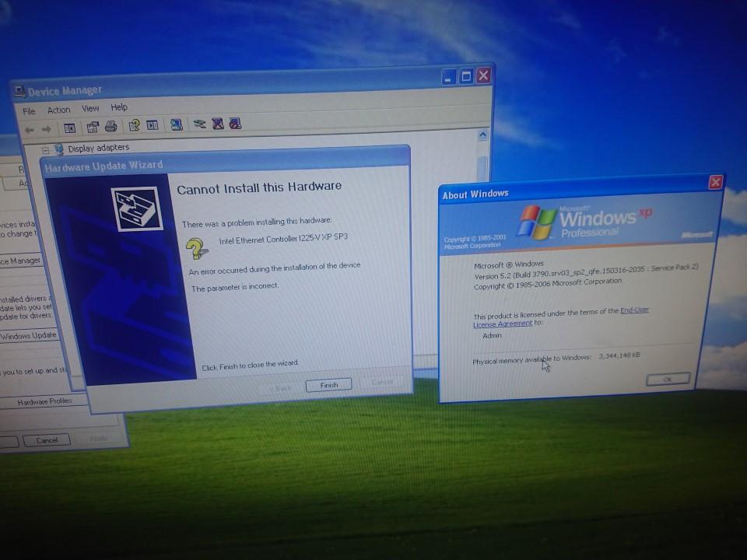Click the Device Manager title bar computer icon
The image size is (747, 560).
pos(19,92)
